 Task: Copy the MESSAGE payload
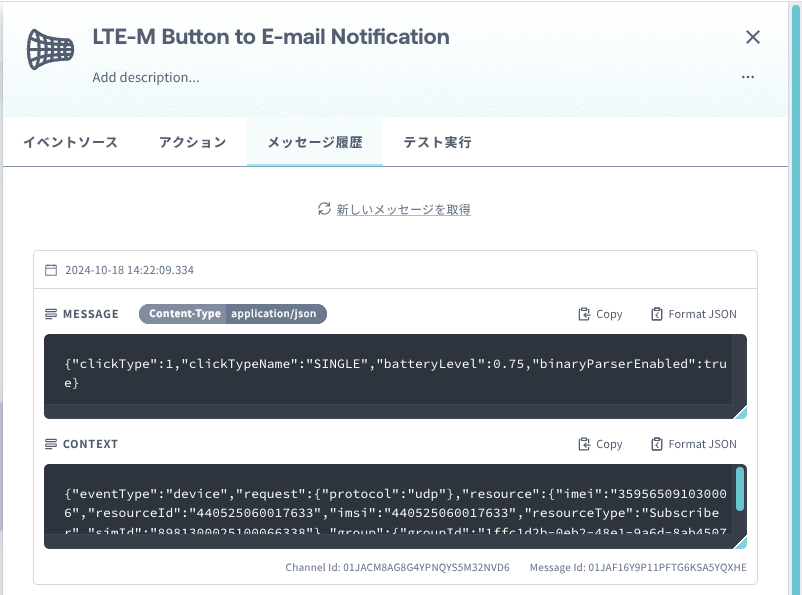coord(600,314)
